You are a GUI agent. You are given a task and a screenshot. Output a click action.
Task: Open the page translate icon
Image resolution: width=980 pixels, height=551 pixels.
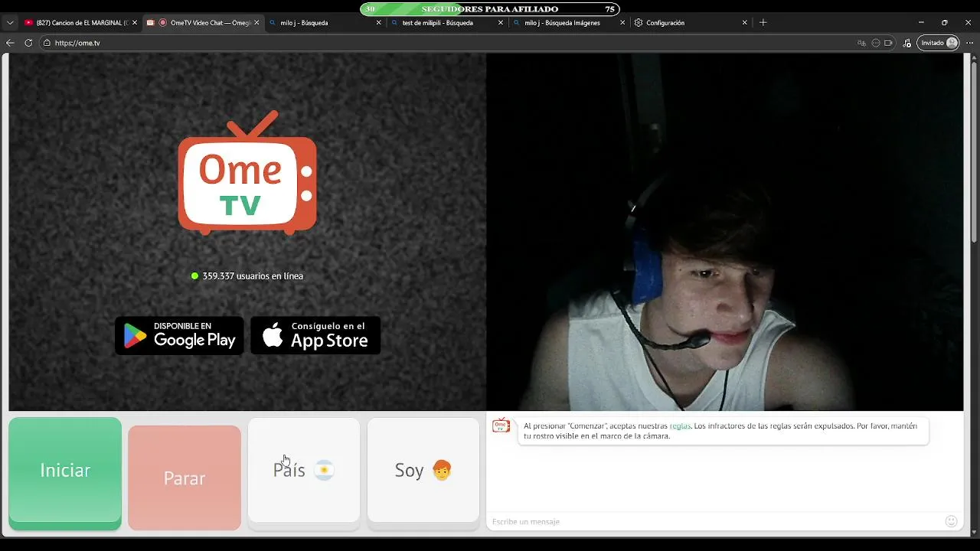[862, 43]
